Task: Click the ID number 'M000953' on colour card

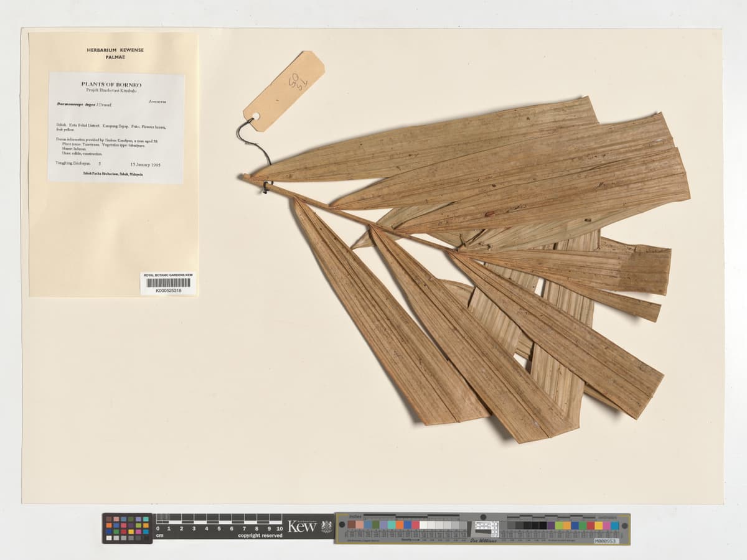Action: [x=606, y=541]
